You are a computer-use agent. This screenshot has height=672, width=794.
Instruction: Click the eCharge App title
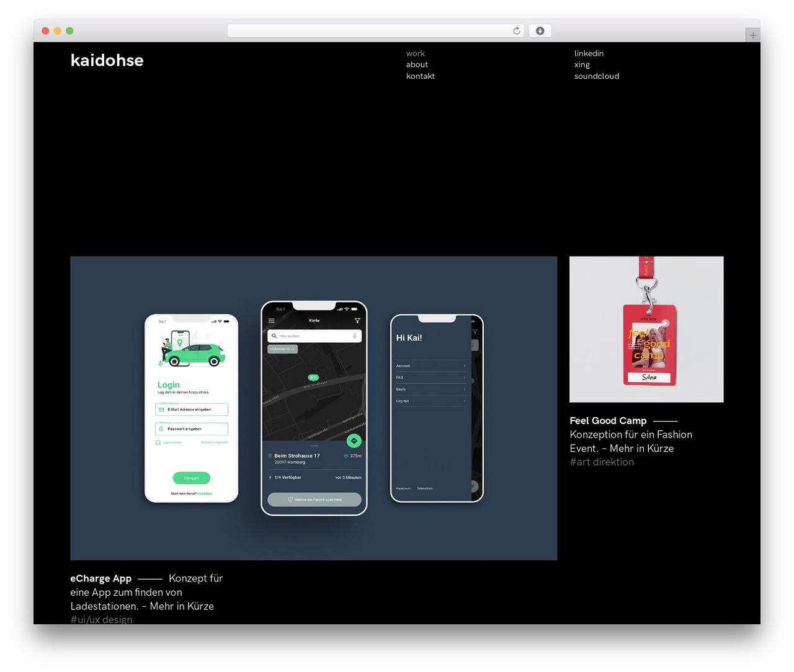[x=100, y=578]
